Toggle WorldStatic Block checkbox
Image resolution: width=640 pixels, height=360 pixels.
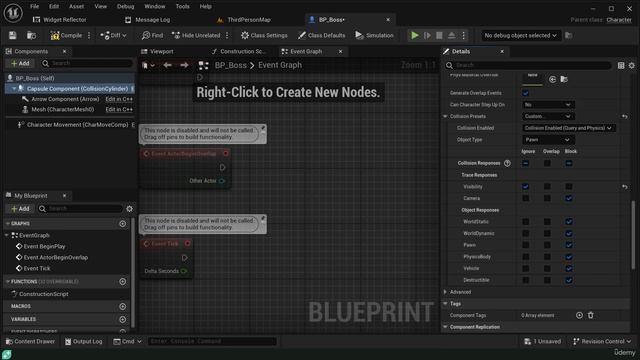tap(569, 222)
